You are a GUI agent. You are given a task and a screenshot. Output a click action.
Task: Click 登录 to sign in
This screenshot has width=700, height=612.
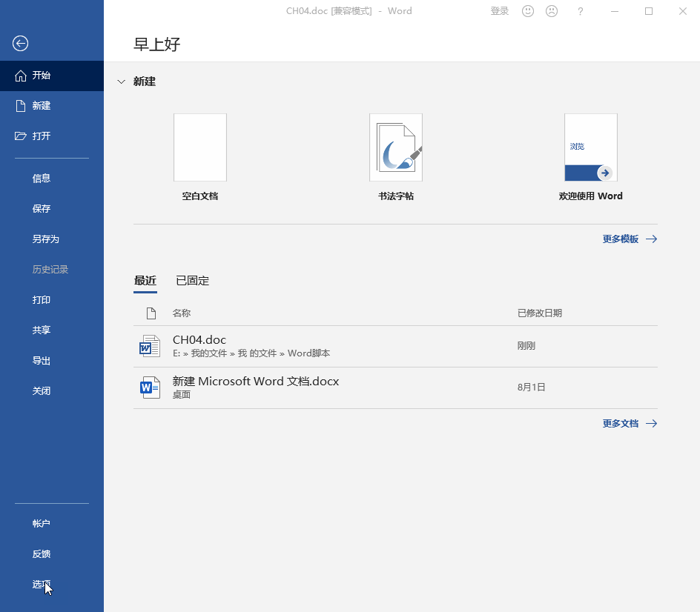tap(500, 11)
